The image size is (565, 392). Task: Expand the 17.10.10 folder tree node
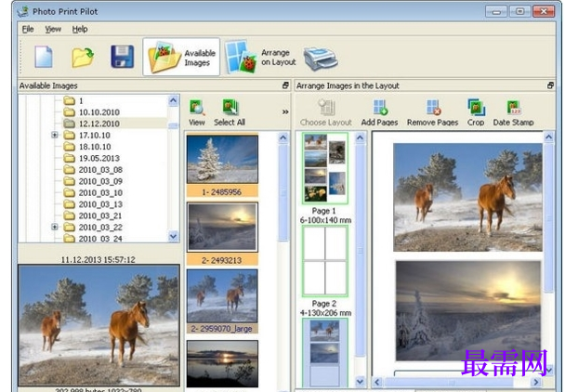tap(55, 135)
